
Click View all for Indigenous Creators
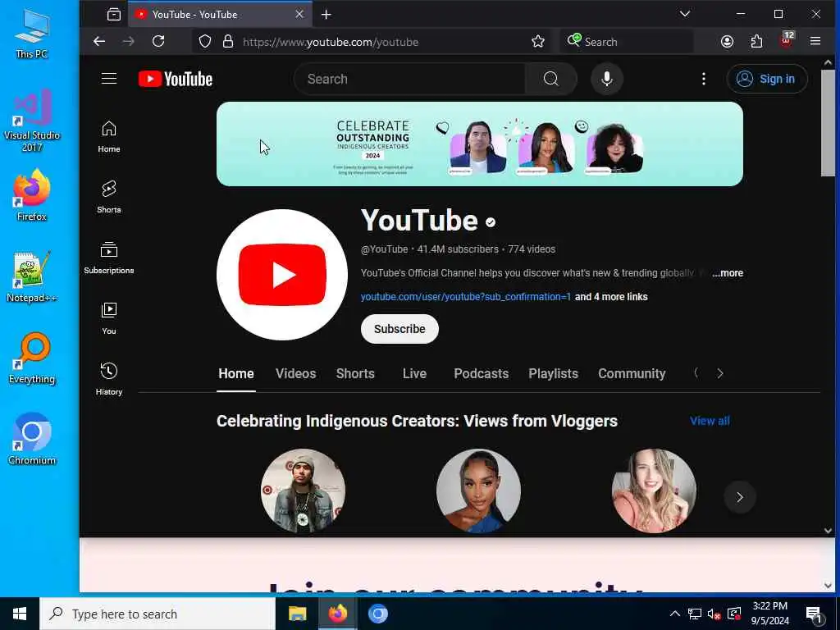coord(710,421)
